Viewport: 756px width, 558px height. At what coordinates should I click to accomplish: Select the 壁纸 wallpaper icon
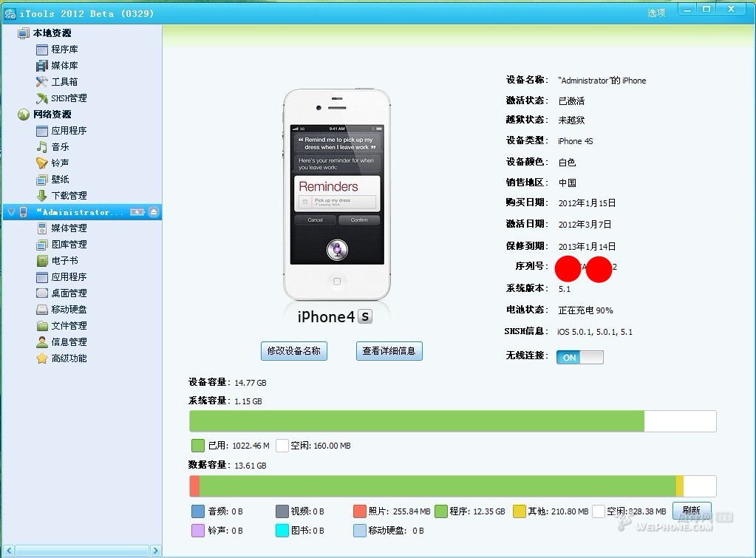(42, 180)
